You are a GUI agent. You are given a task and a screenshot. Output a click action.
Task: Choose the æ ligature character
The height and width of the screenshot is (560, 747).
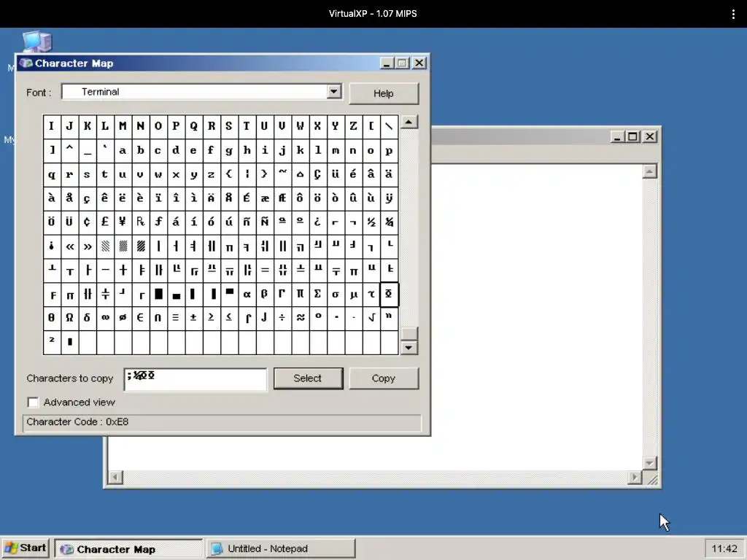pos(264,198)
